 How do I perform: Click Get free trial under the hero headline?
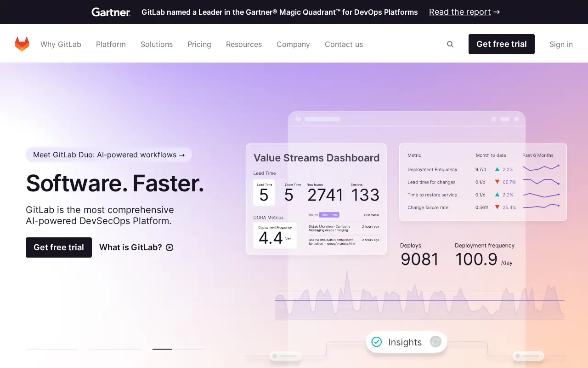[59, 247]
